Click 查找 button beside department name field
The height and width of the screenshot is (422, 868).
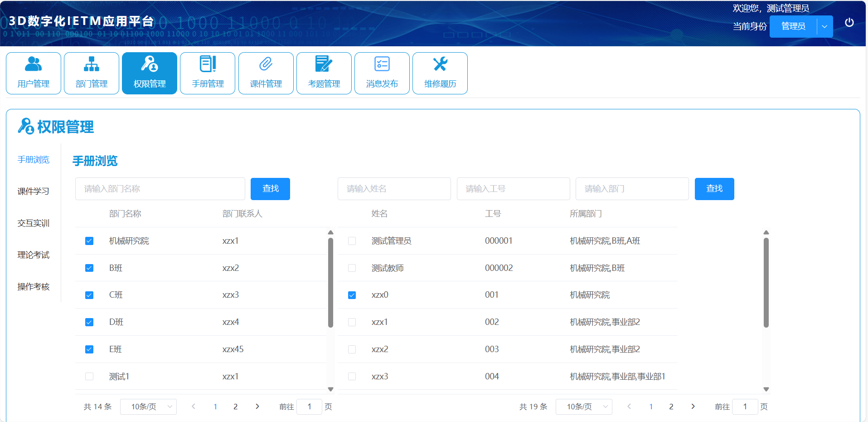click(x=270, y=189)
